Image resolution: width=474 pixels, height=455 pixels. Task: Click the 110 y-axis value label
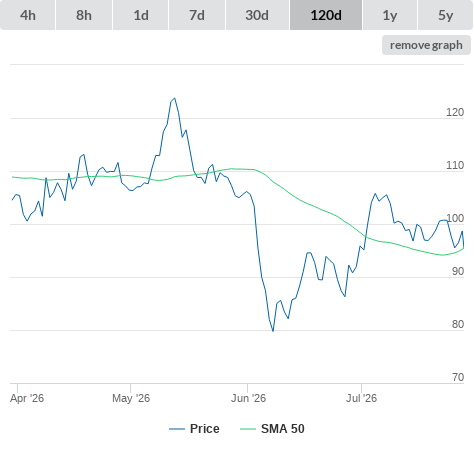[x=455, y=165]
